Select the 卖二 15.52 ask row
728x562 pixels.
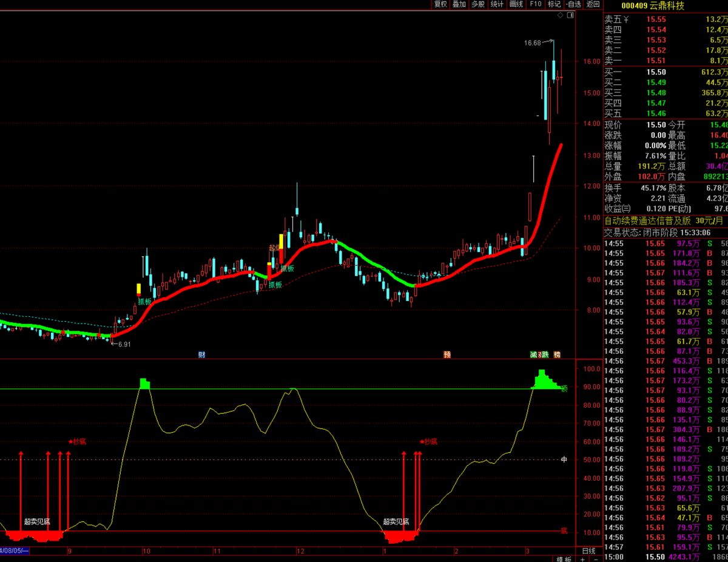(666, 50)
